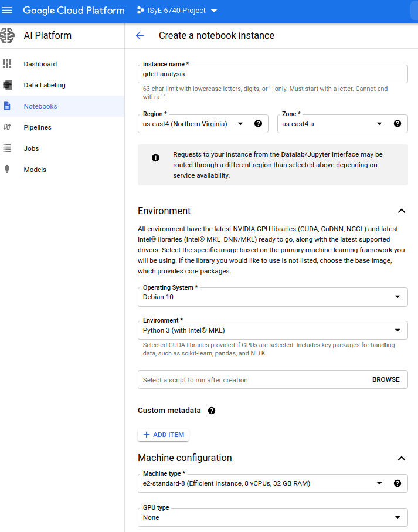Screen dimensions: 418x532
Task: Click the Create a notebook instance heading
Action: 217,35
